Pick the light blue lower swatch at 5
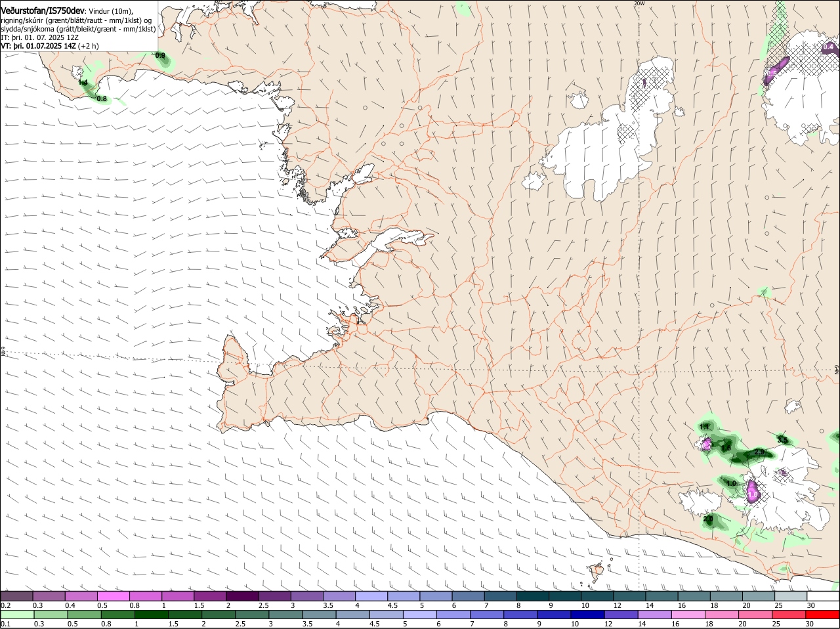The height and width of the screenshot is (629, 840). click(x=420, y=615)
